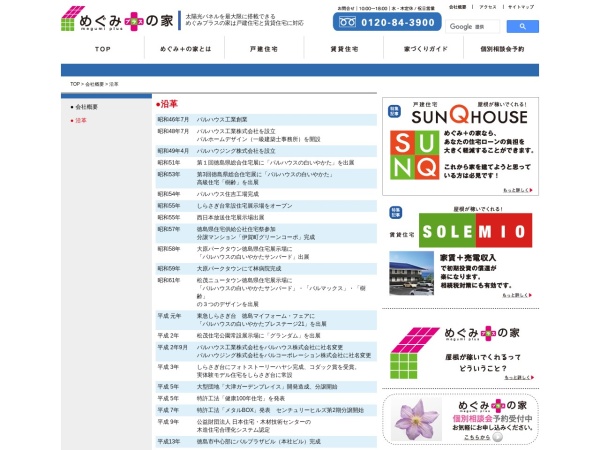The height and width of the screenshot is (450, 600).
Task: Select the TOP navigation menu item
Action: 103,49
